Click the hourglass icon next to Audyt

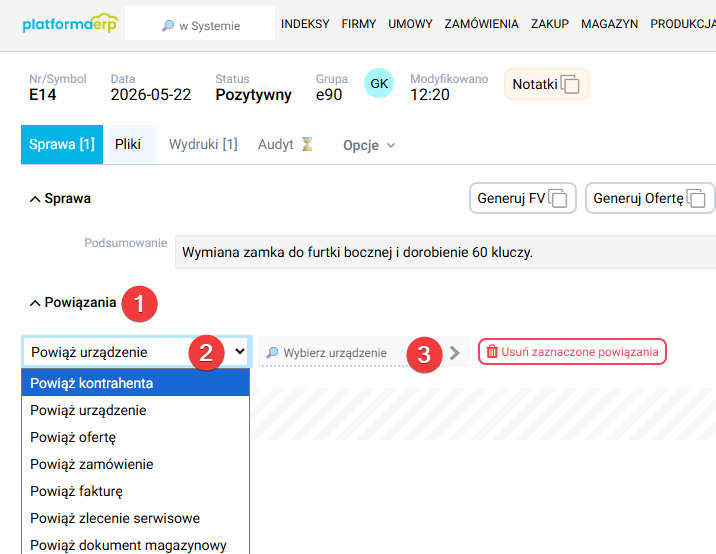click(307, 144)
